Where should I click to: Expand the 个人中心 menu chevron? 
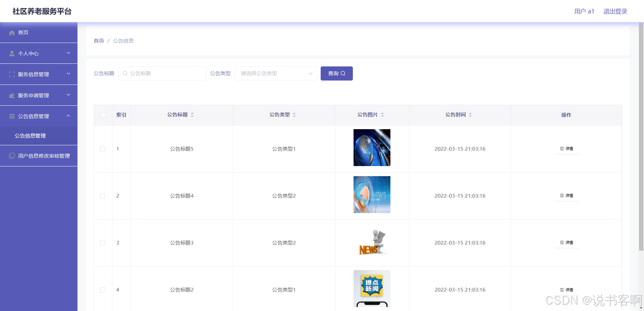(x=68, y=53)
